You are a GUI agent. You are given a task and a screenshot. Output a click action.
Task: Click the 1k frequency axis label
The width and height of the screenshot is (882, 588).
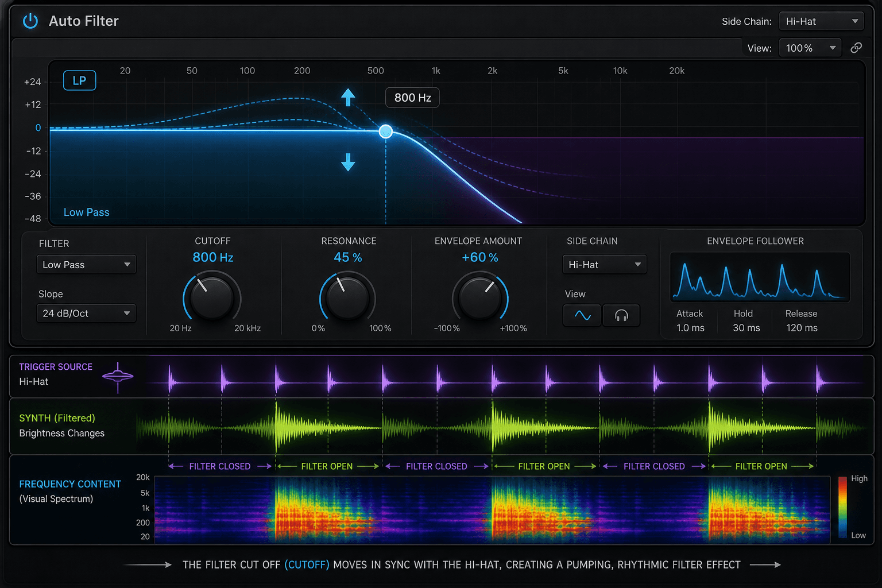436,71
